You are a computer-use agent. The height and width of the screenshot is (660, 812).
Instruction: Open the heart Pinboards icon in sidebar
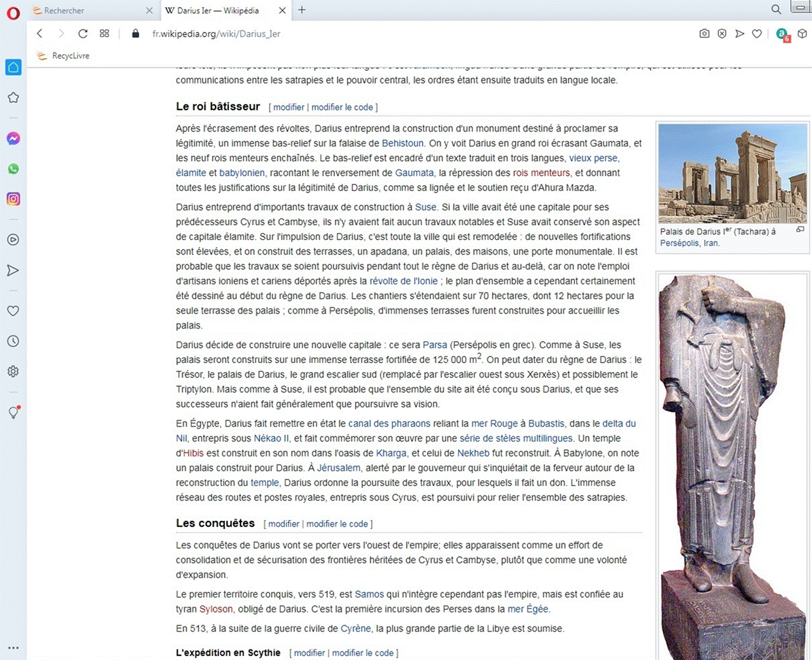pyautogui.click(x=13, y=311)
